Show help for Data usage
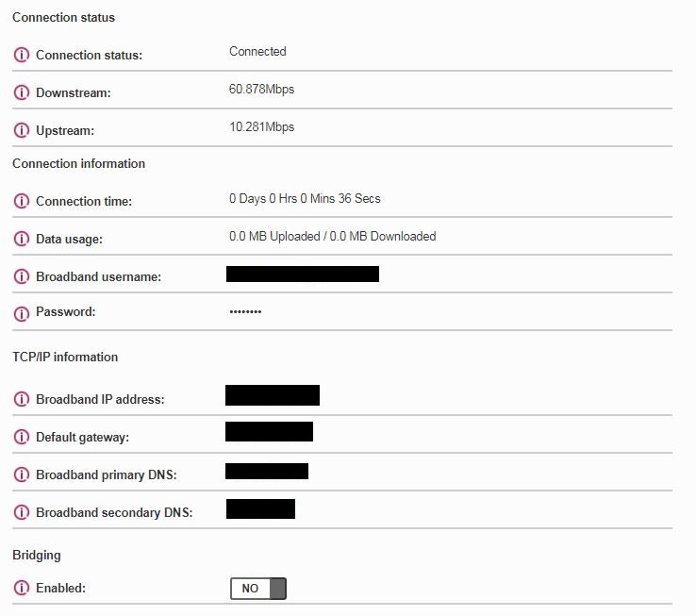This screenshot has height=616, width=696. click(x=22, y=239)
